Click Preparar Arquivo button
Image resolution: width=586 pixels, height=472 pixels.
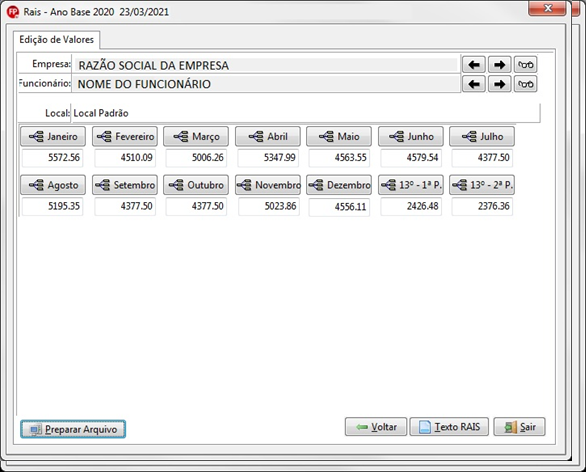pyautogui.click(x=73, y=429)
